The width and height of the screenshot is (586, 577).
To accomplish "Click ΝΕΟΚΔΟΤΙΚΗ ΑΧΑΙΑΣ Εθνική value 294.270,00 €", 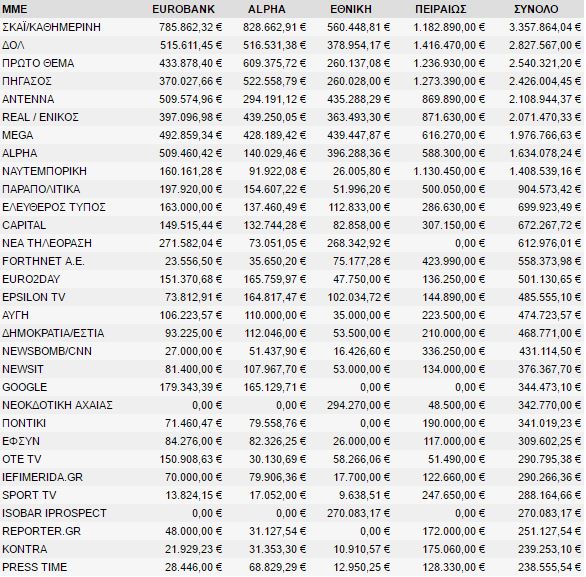I will [x=358, y=405].
